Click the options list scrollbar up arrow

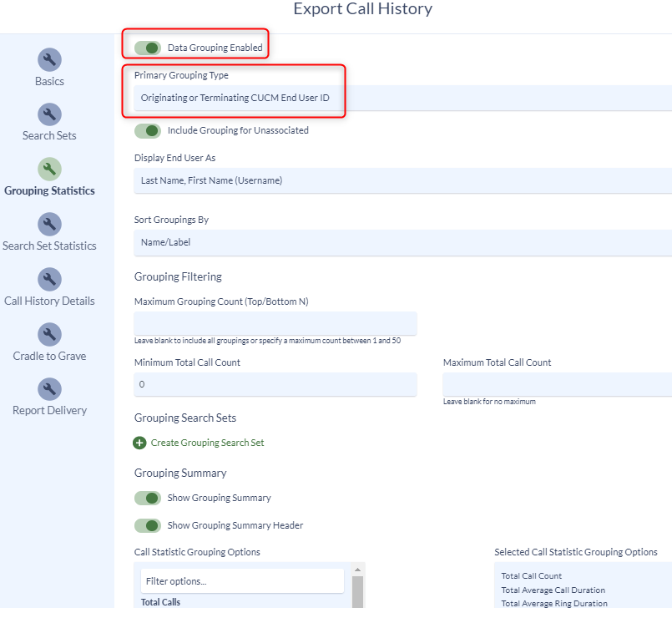pos(358,570)
